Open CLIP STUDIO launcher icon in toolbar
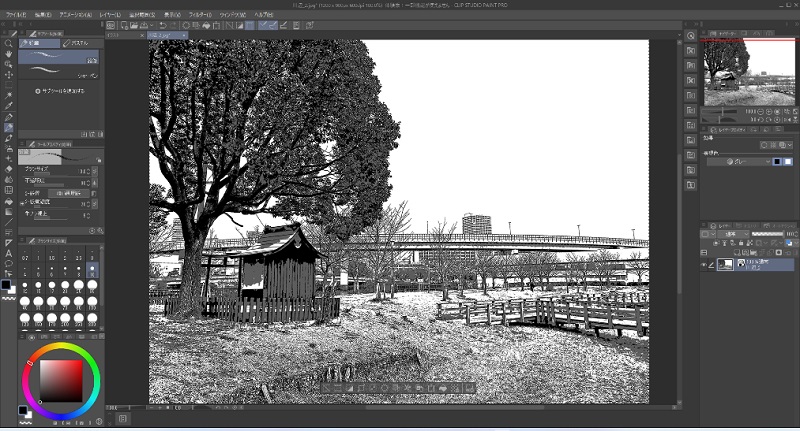 pos(111,25)
